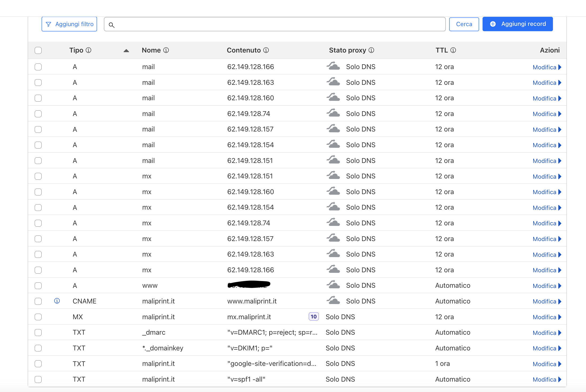
Task: Click proxy cloud icon for the CNAME record
Action: click(x=333, y=300)
